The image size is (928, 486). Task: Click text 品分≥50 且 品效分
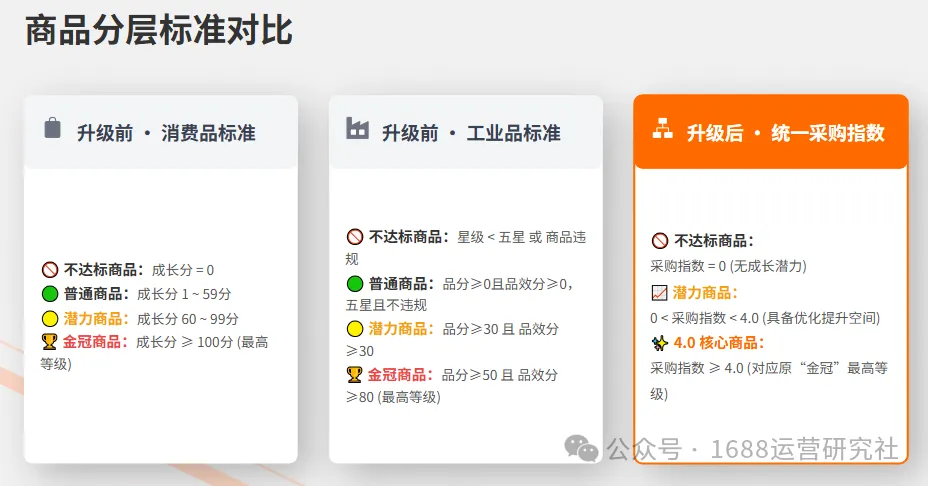click(500, 375)
